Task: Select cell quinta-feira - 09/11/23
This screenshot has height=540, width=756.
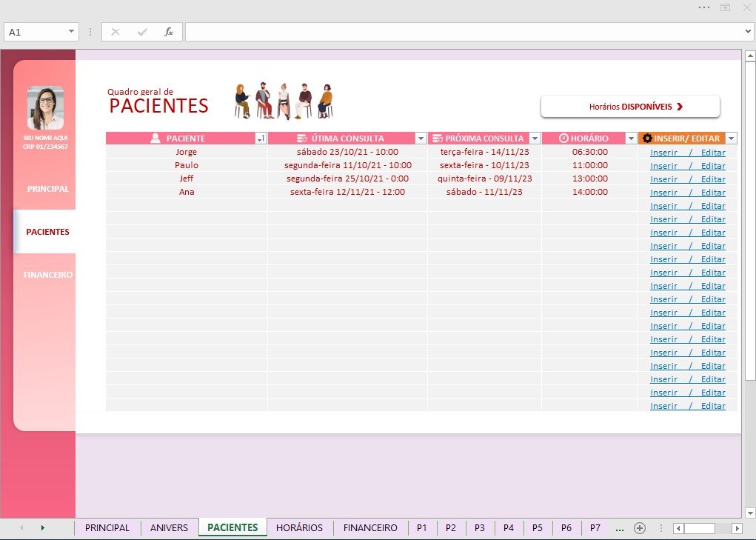Action: pyautogui.click(x=484, y=179)
